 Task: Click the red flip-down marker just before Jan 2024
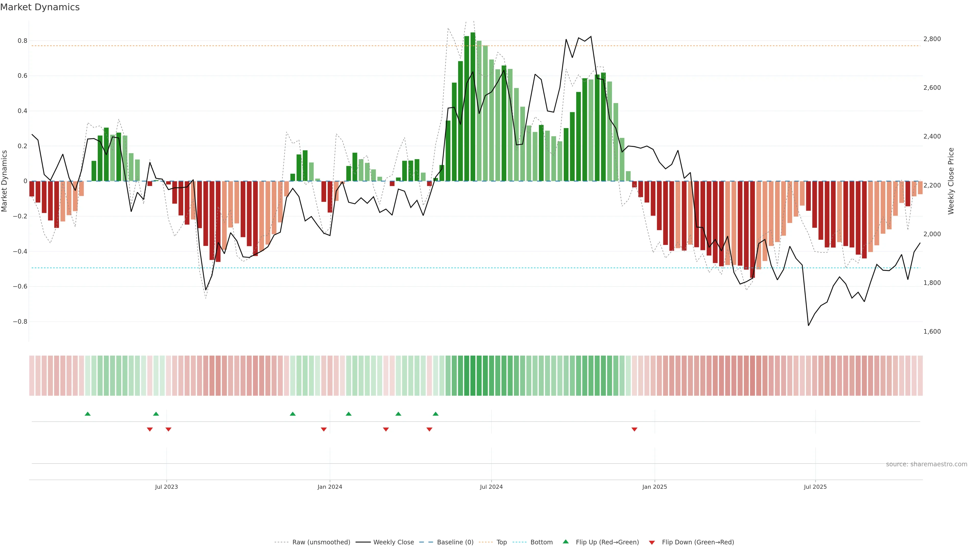[324, 429]
